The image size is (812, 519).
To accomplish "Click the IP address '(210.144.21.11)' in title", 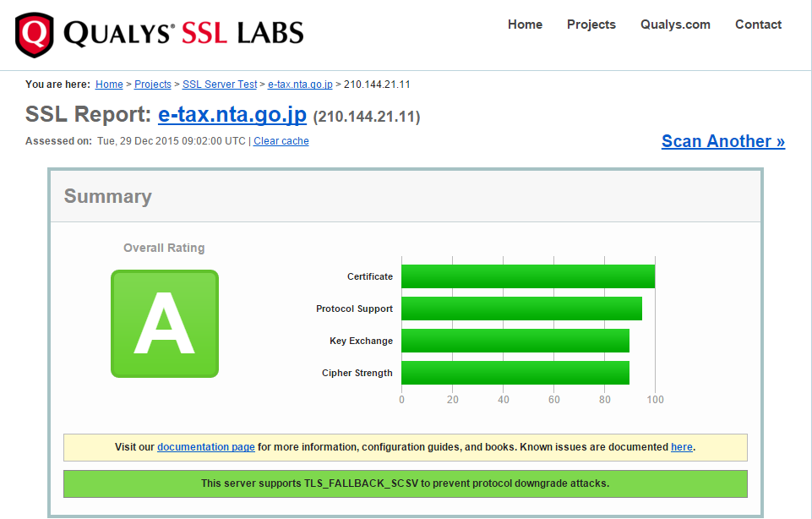I will click(x=367, y=117).
